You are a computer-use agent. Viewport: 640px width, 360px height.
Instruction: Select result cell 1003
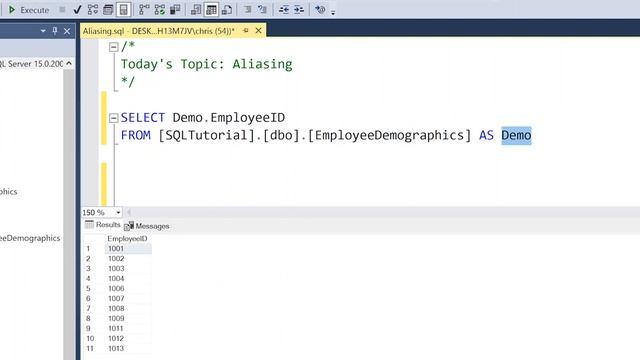[x=128, y=269]
